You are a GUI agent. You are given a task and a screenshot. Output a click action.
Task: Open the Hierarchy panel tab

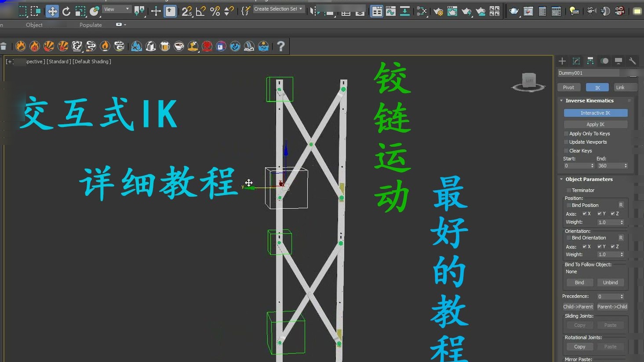click(590, 61)
